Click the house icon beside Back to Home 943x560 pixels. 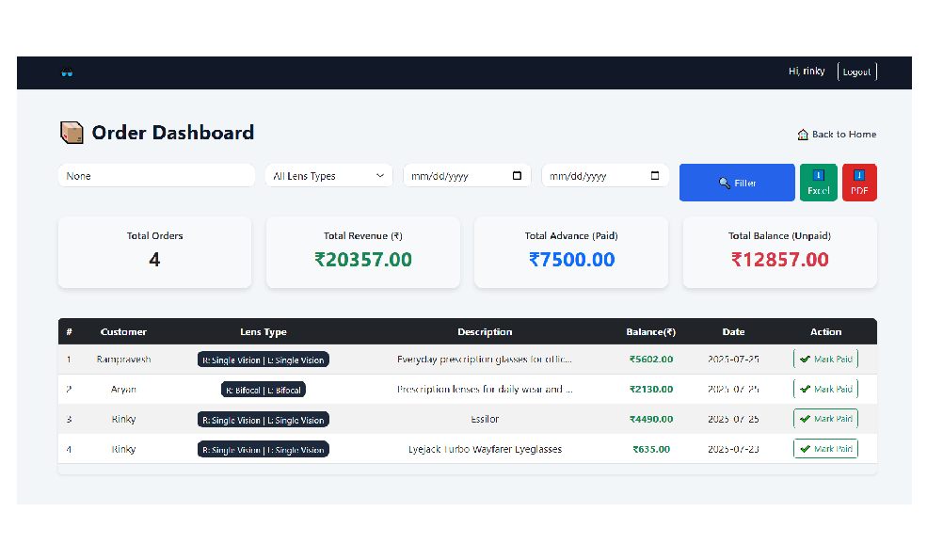pyautogui.click(x=803, y=135)
